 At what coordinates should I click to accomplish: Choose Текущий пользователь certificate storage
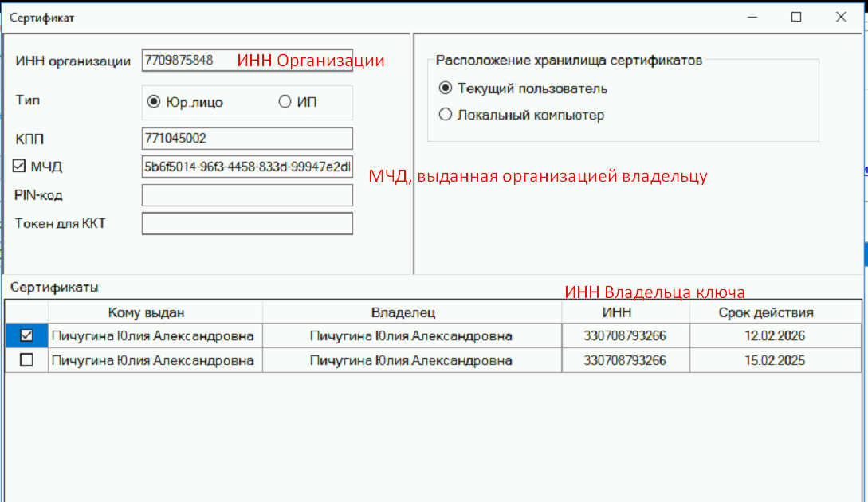tap(446, 88)
